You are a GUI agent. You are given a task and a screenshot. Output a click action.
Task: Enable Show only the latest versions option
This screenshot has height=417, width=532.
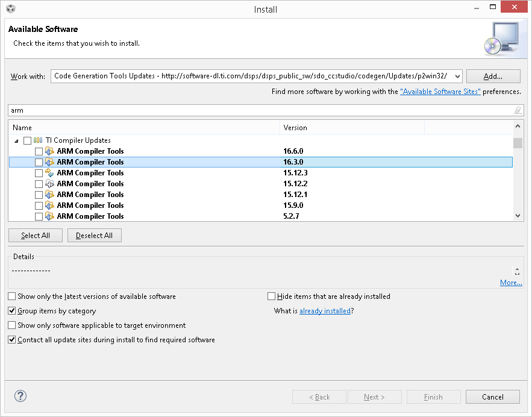(x=12, y=296)
